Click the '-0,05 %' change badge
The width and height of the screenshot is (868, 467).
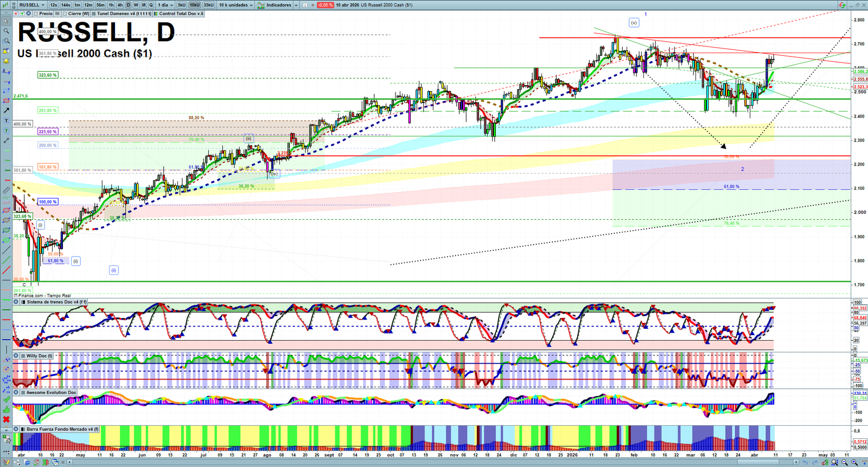pos(325,5)
